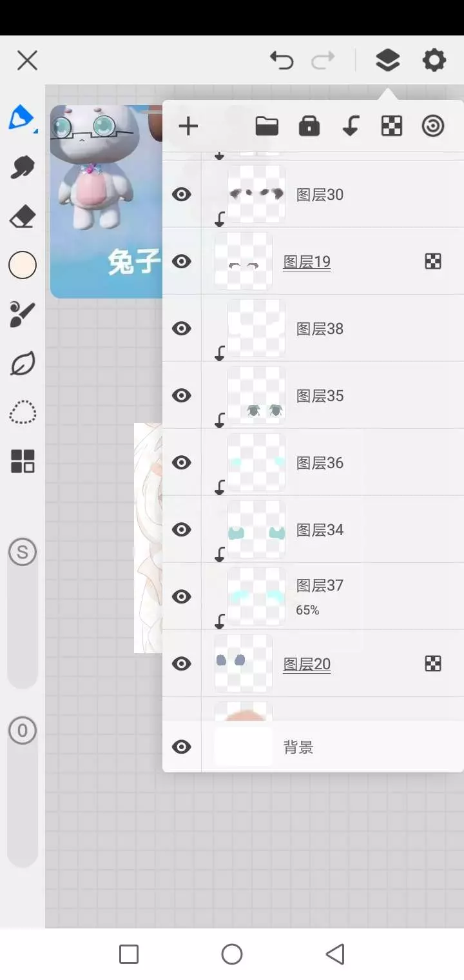The height and width of the screenshot is (980, 464).
Task: Toggle visibility of 图层36
Action: [x=182, y=462]
